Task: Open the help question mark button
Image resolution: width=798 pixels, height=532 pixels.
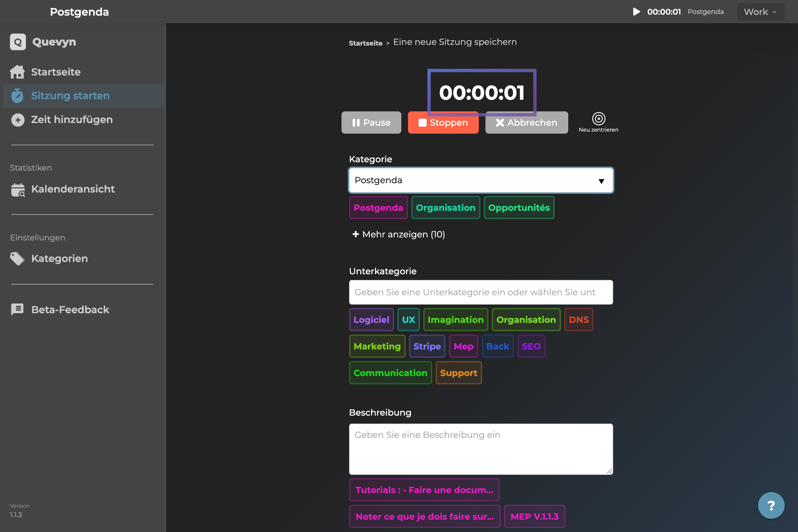Action: [771, 505]
